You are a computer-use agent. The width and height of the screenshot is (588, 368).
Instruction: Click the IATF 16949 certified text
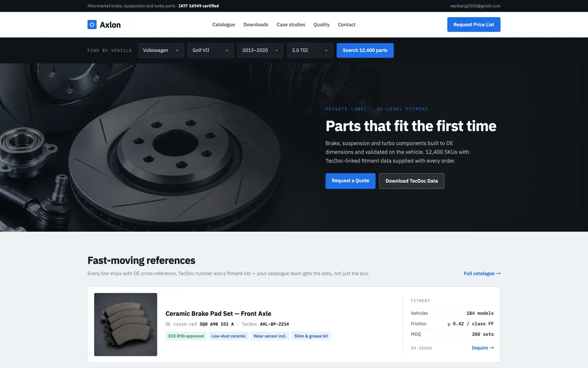(x=199, y=6)
